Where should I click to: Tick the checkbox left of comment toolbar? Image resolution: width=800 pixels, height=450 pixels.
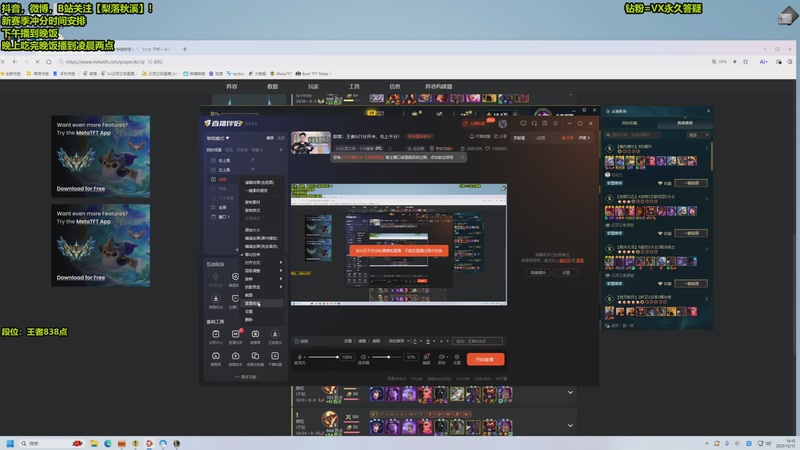(x=296, y=341)
